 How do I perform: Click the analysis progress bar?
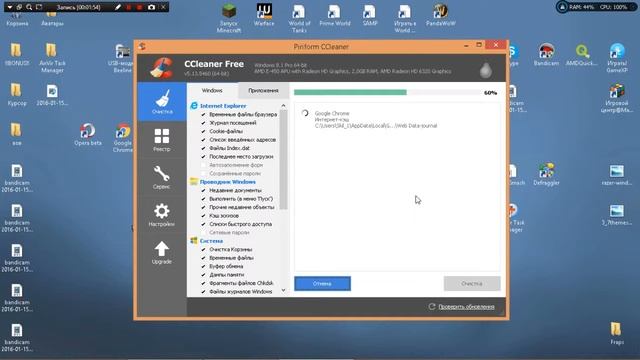tap(388, 92)
